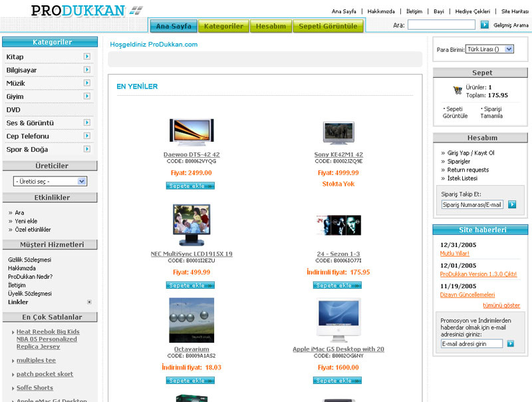Open Apple iMac G5 thumbnail
Viewport: 532px width, 402px height.
pyautogui.click(x=338, y=320)
